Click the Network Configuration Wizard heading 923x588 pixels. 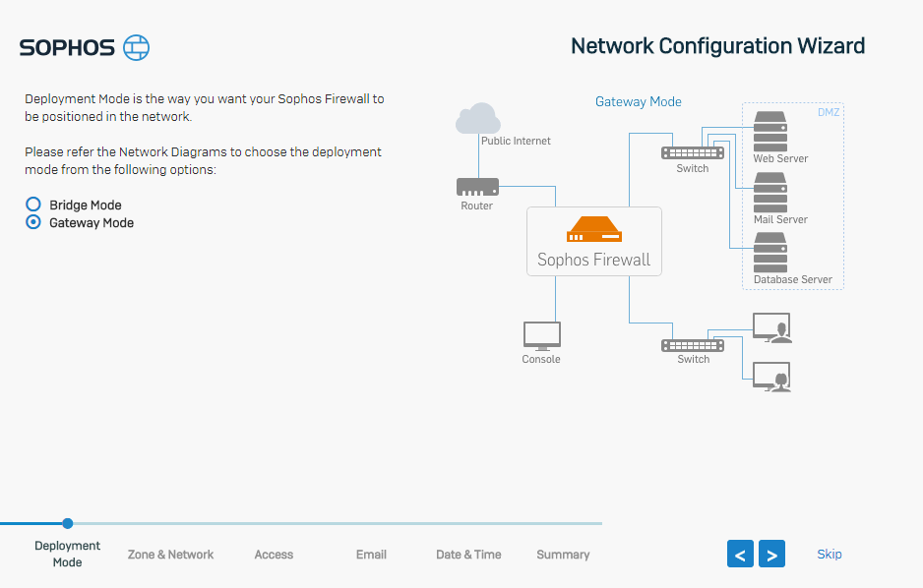pos(717,46)
